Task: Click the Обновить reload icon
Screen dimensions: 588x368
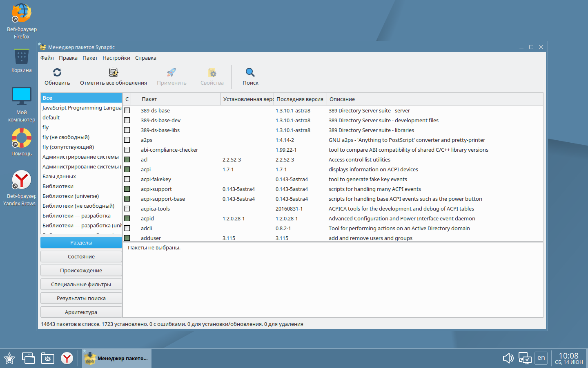Action: (57, 72)
